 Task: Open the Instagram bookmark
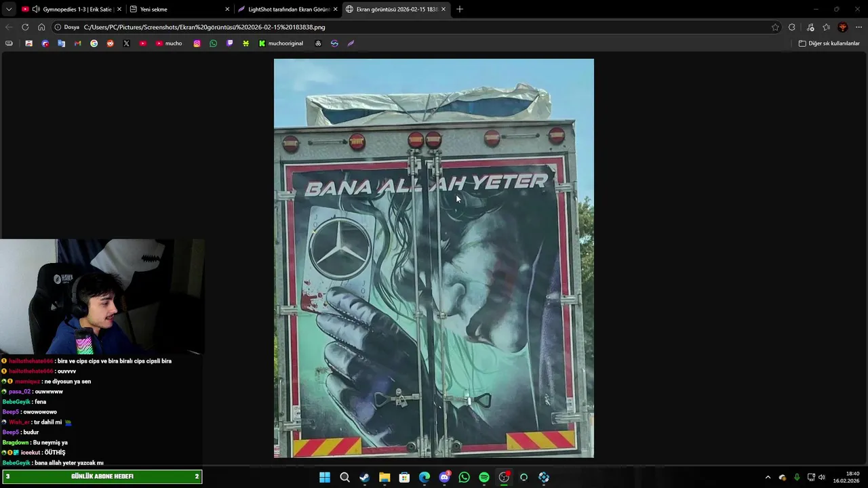click(197, 43)
